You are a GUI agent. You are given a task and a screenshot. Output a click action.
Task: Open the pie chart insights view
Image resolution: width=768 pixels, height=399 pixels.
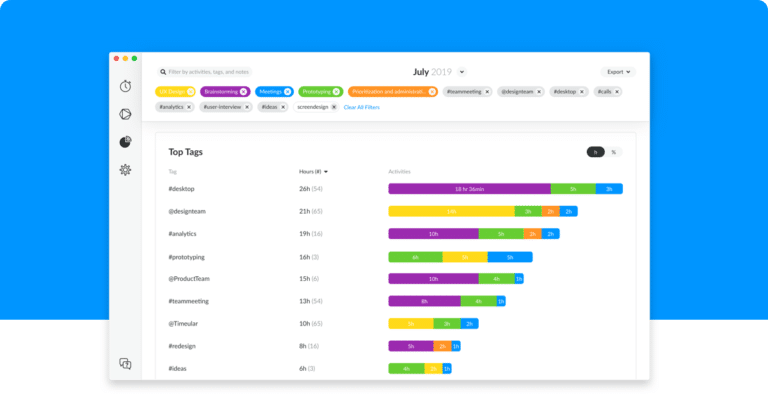pos(125,142)
